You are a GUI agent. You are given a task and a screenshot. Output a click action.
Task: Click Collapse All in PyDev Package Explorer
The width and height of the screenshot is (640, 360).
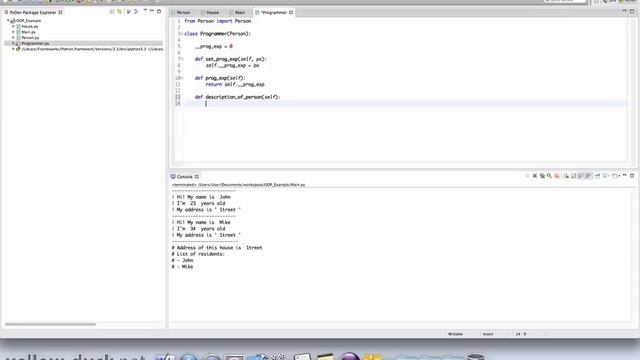(112, 12)
